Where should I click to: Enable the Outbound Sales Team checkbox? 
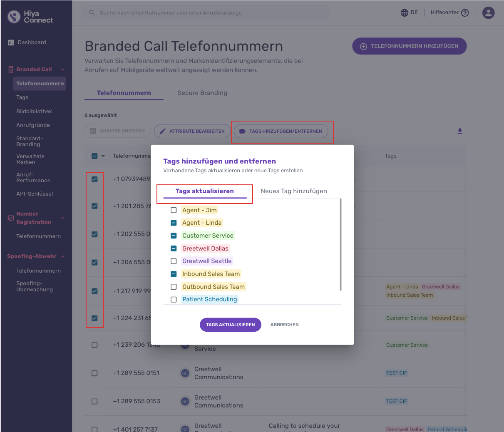[x=174, y=287]
